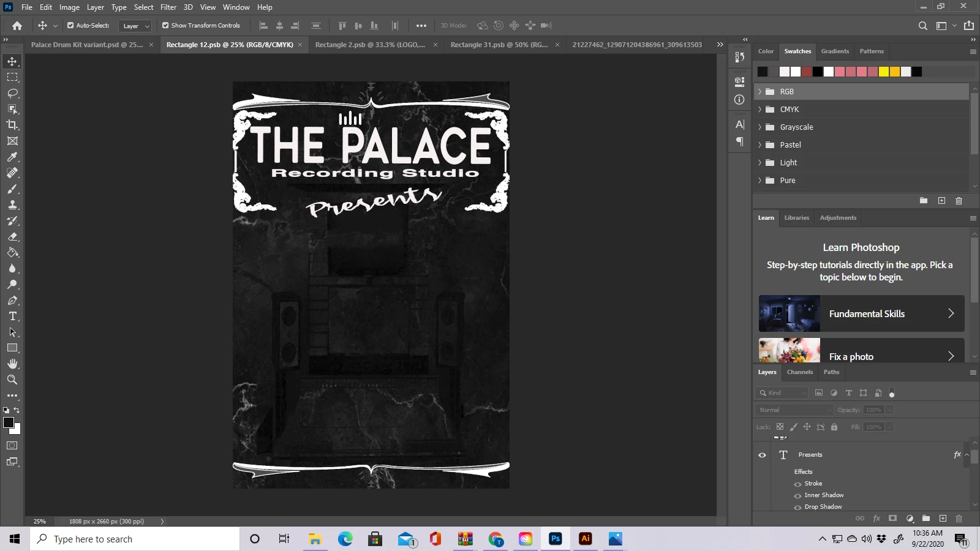Select the Horizontal Type tool

pos(12,316)
